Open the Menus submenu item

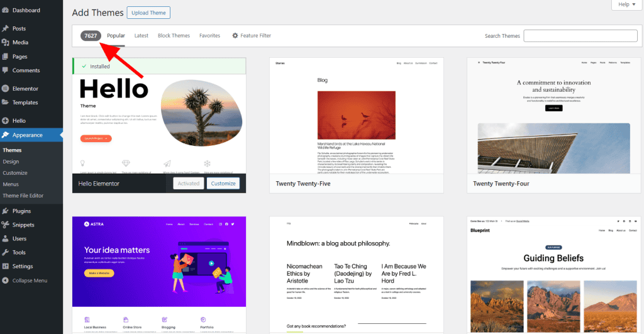coord(11,184)
